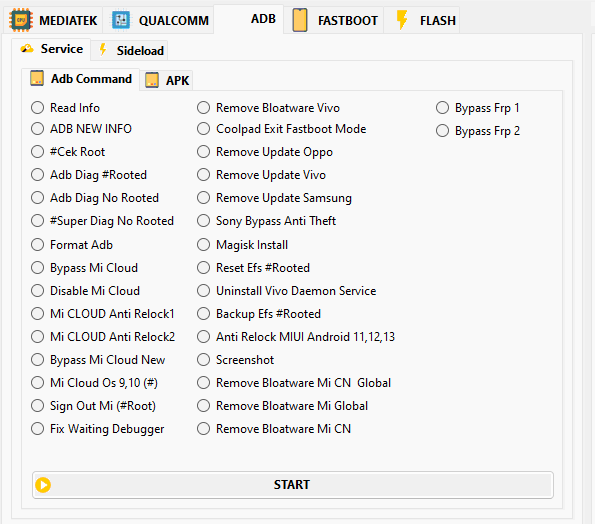This screenshot has height=524, width=595.
Task: Select the Adb Command sub-tab
Action: coord(80,79)
